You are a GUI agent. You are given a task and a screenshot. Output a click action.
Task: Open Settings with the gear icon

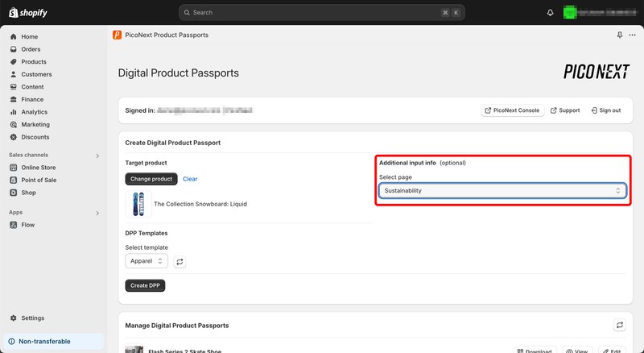pos(14,318)
